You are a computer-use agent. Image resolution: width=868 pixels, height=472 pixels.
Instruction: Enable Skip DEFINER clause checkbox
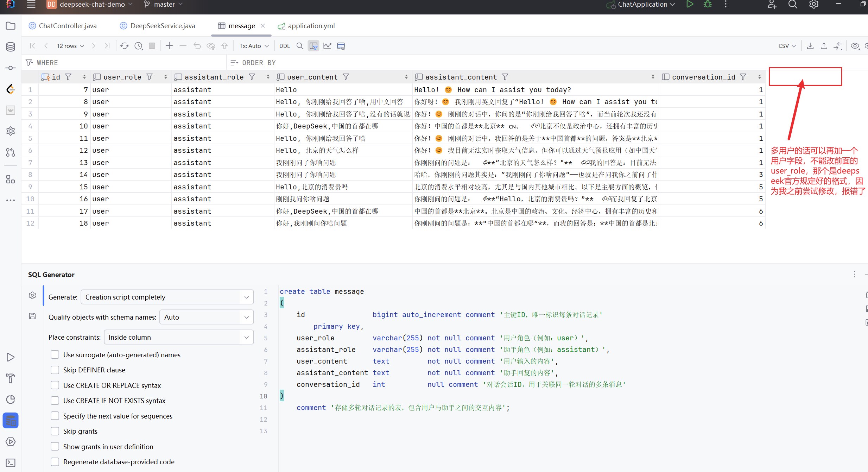pyautogui.click(x=55, y=370)
